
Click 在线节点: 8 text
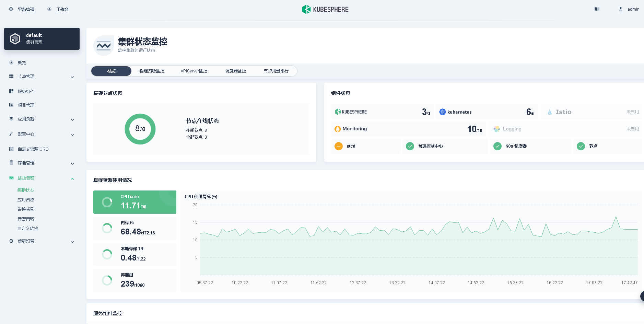(196, 130)
